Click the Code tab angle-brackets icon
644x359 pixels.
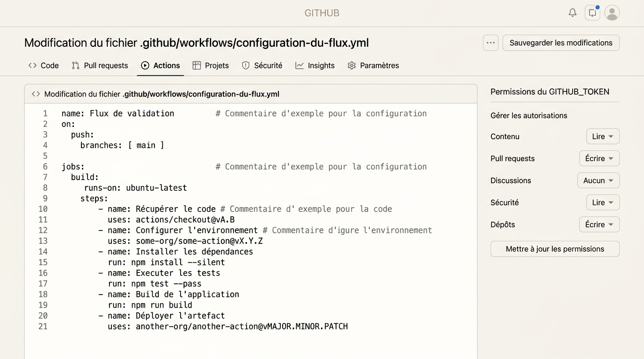coord(32,65)
